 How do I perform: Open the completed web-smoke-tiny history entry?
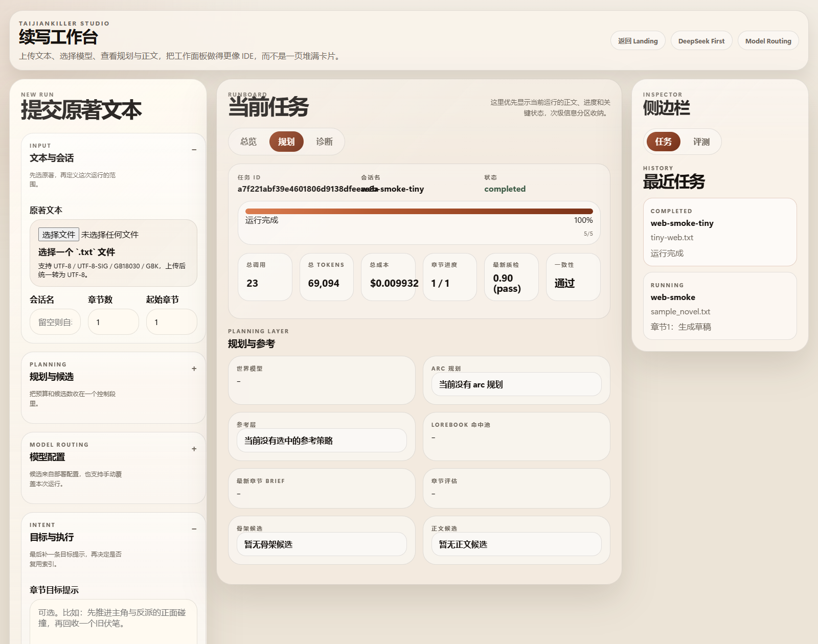(x=720, y=233)
